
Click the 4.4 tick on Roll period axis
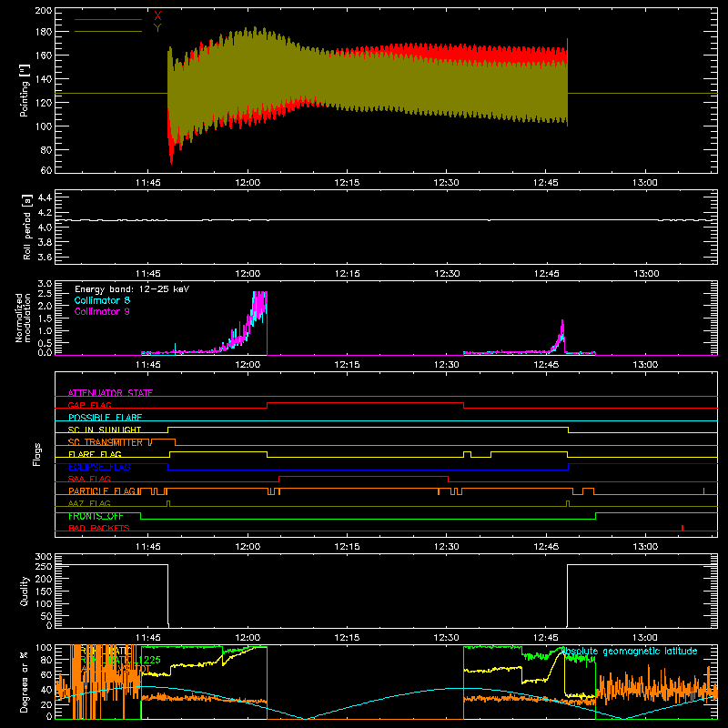[x=45, y=197]
